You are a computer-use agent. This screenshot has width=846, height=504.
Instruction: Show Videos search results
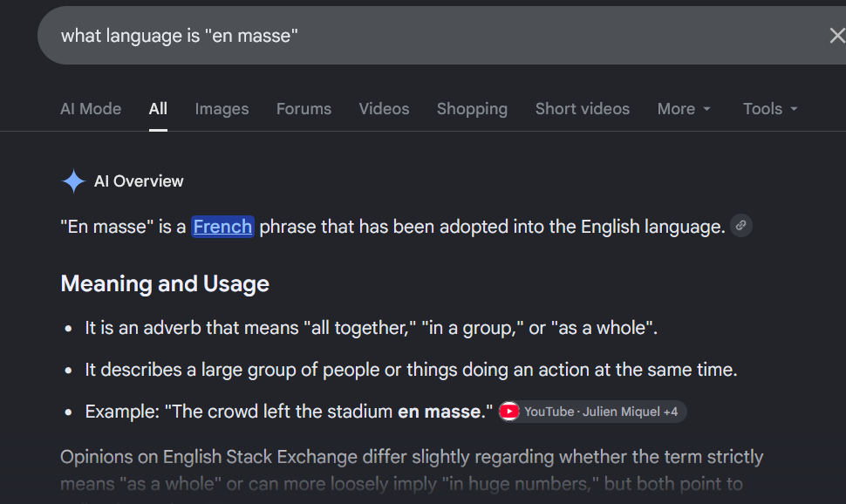point(384,108)
